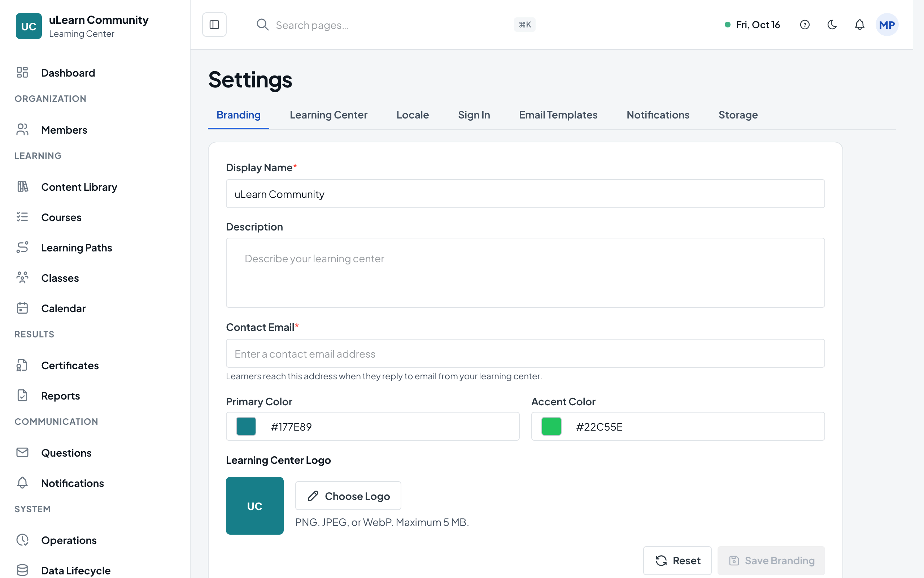Click the Members people icon

[22, 130]
